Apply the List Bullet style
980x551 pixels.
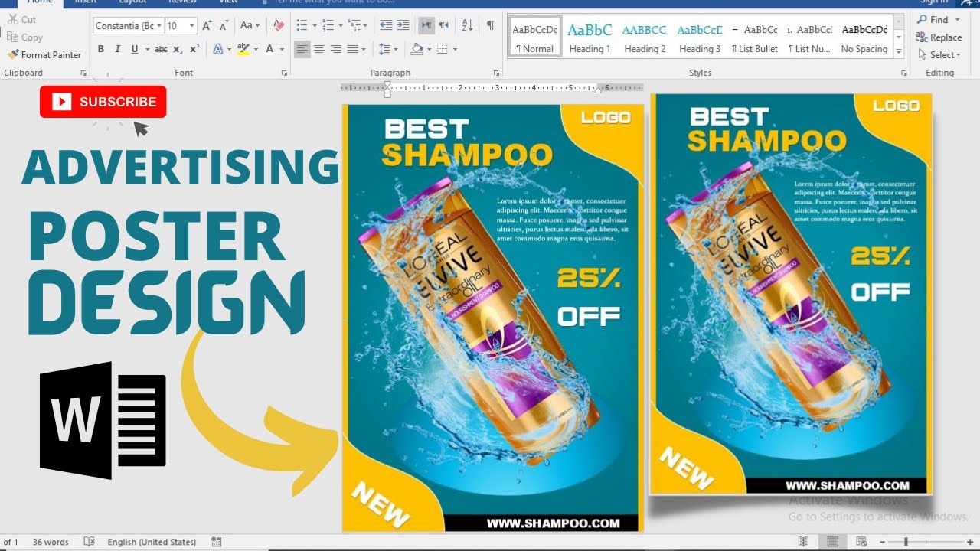click(x=755, y=37)
